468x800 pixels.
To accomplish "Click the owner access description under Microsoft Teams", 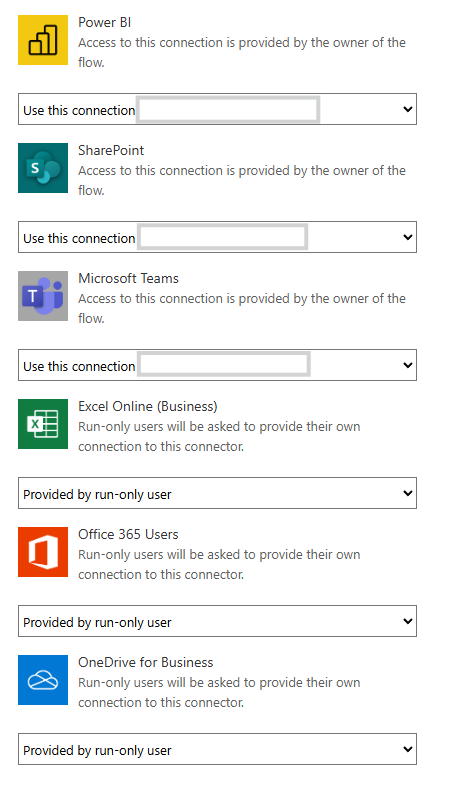I will coord(242,309).
